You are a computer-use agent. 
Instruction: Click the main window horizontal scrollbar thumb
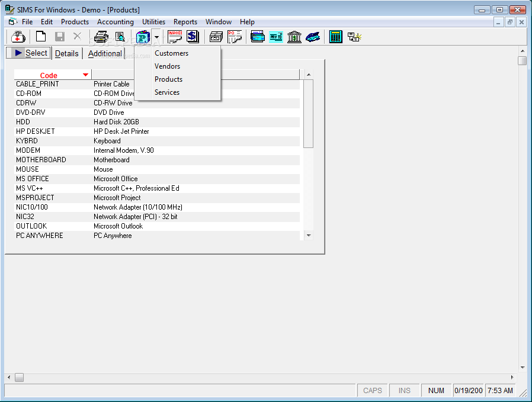(x=20, y=377)
